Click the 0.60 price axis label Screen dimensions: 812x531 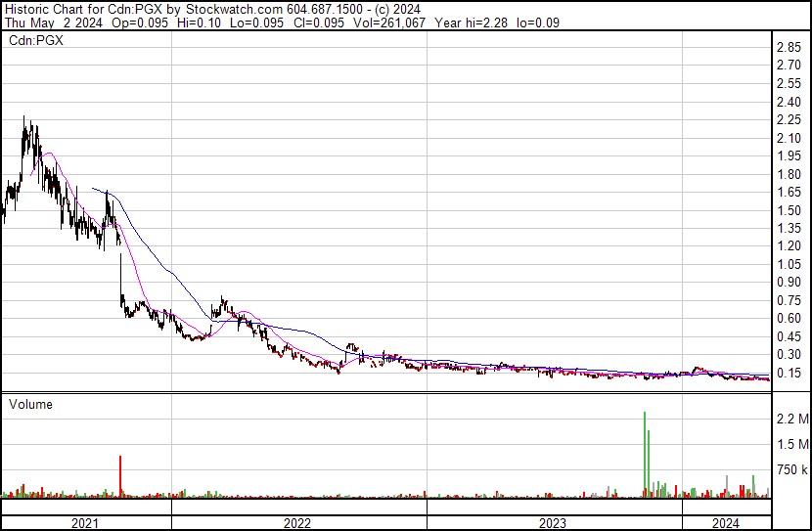click(789, 318)
